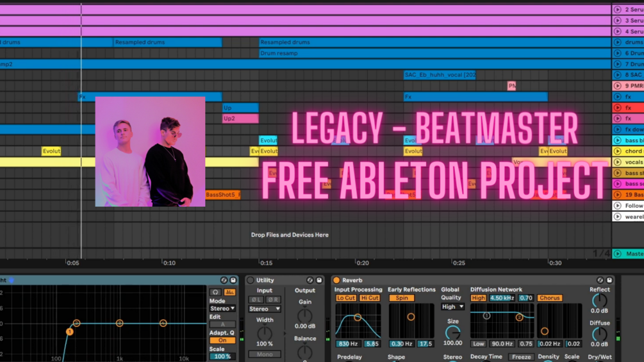The height and width of the screenshot is (362, 644).
Task: Select the Up2 clip
Action: 241,118
